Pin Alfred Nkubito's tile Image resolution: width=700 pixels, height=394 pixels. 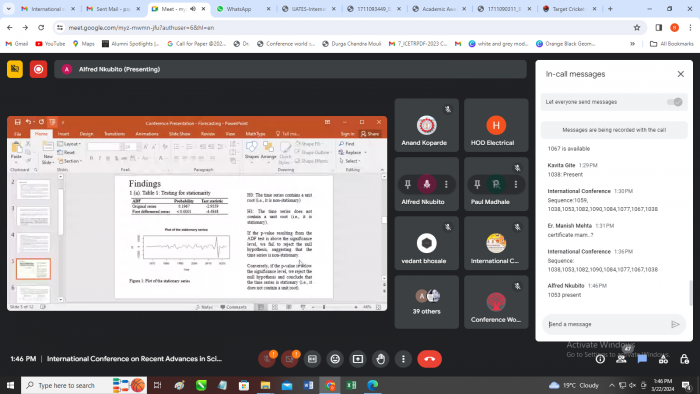coord(408,184)
